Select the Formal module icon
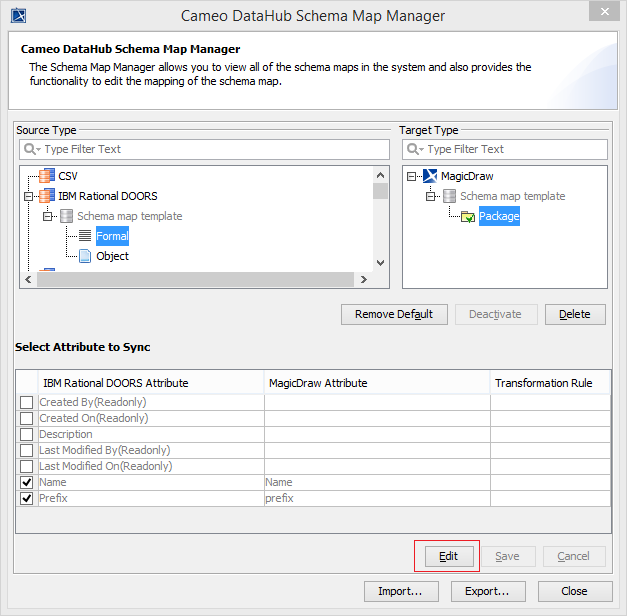Viewport: 627px width, 616px height. 85,236
